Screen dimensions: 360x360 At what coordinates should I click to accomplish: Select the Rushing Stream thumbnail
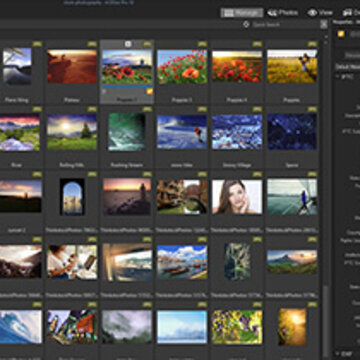pos(127,132)
